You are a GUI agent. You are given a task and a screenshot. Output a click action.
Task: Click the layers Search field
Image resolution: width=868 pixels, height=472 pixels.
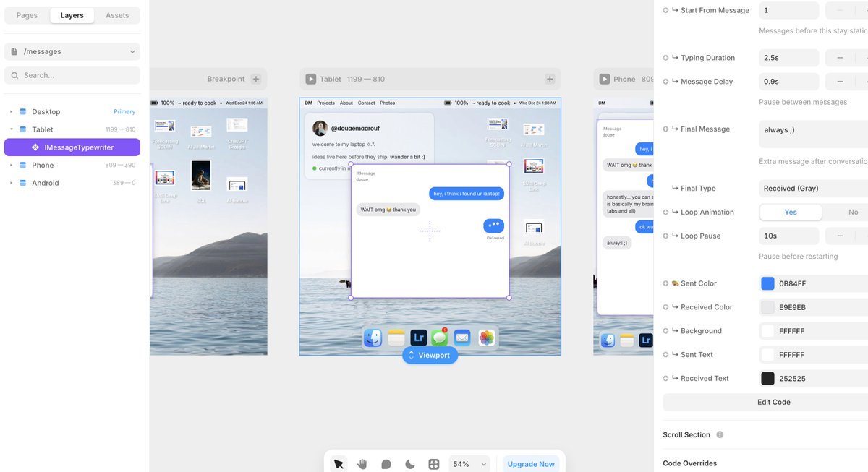(x=72, y=75)
